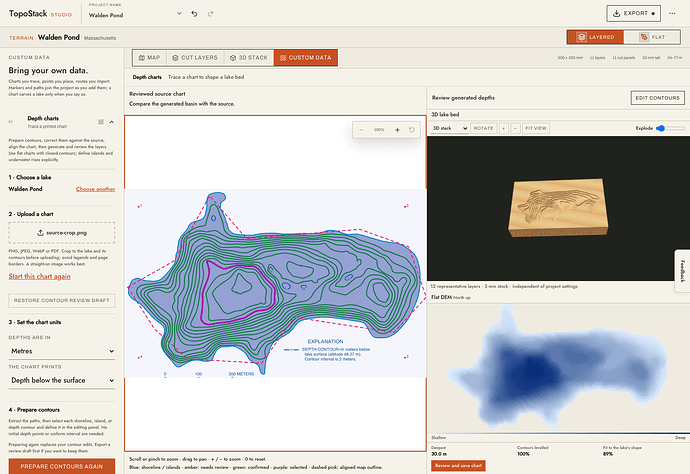690x474 pixels.
Task: Open the project name dropdown chevron
Action: coord(179,14)
